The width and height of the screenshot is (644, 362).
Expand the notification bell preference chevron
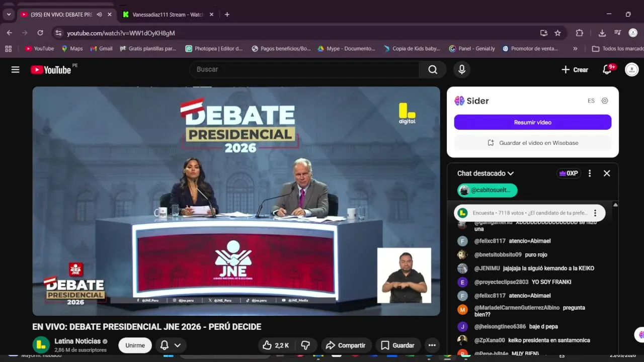click(178, 345)
